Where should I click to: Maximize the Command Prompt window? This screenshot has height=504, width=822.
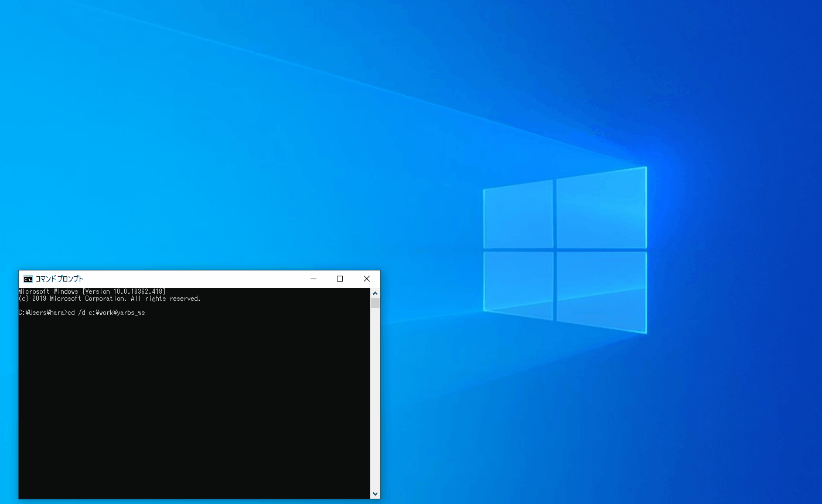(340, 279)
